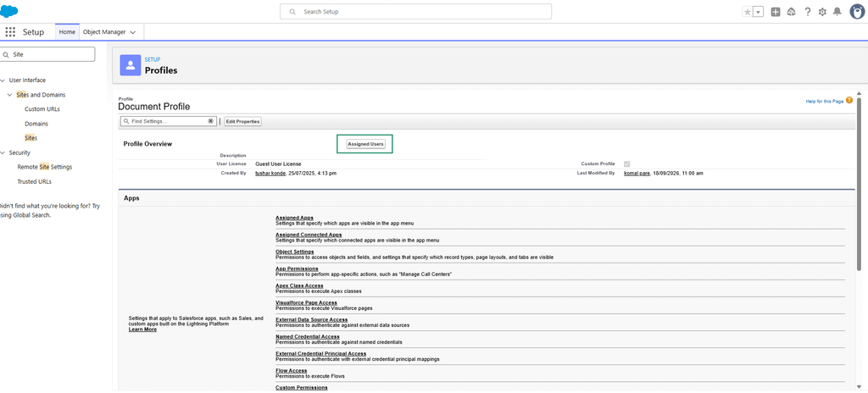Open the help question mark icon
Screen dimensions: 868x393
(x=808, y=12)
